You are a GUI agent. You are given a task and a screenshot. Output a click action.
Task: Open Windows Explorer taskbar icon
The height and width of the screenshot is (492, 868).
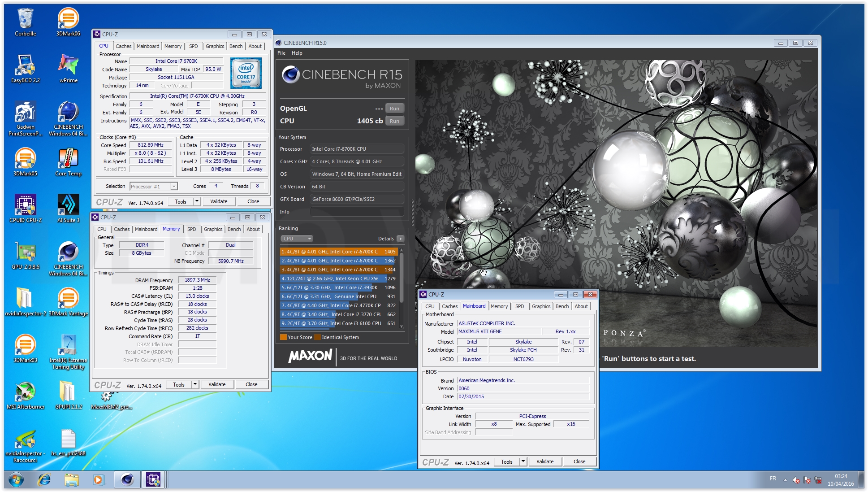coord(71,480)
